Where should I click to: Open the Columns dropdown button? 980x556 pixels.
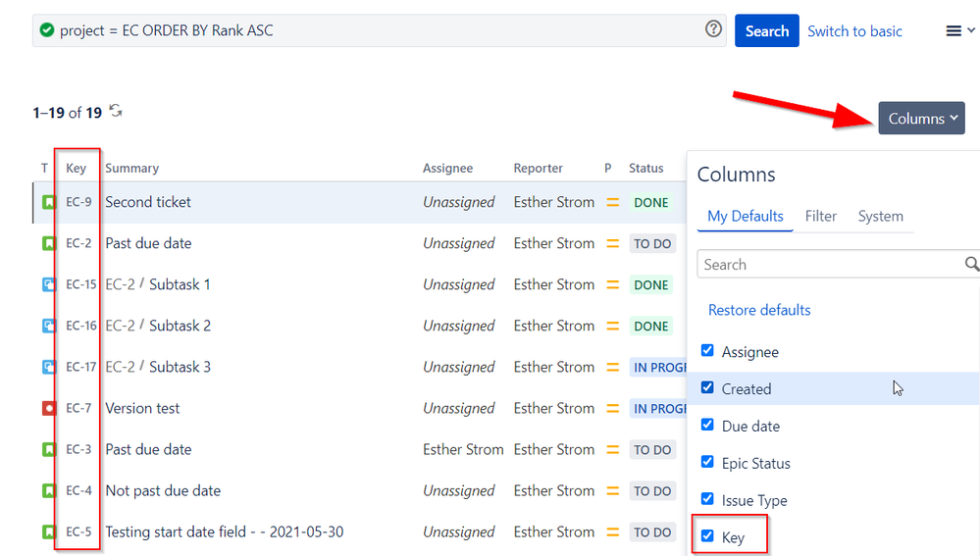[x=922, y=118]
